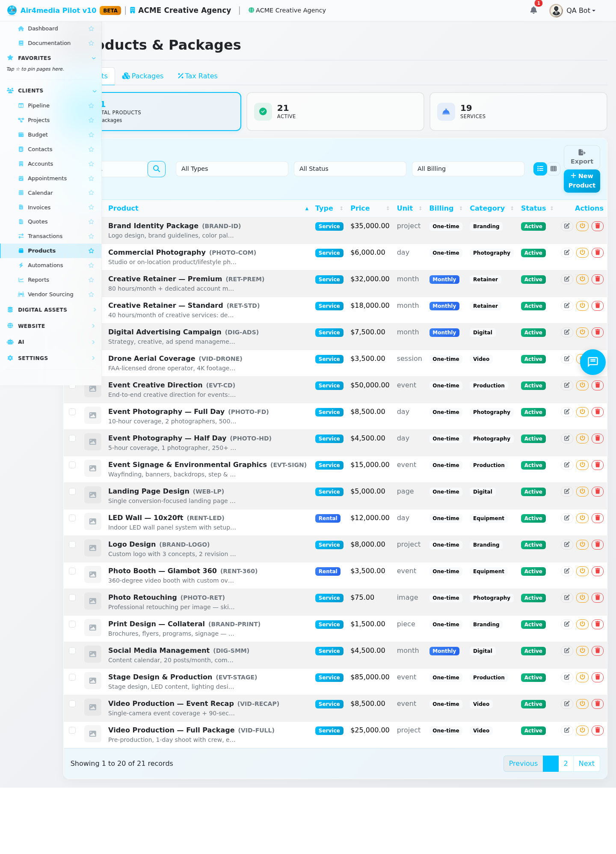Check the Video Production — Event Recap checkbox
Screen dimensions: 616x854
(72, 704)
